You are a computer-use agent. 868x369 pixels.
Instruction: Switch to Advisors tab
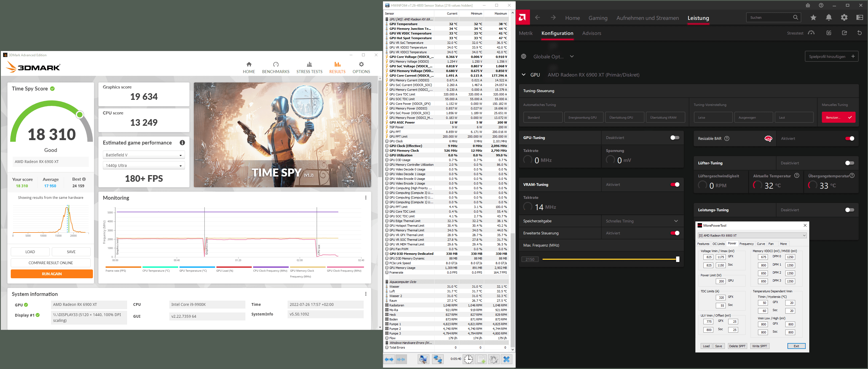tap(591, 33)
